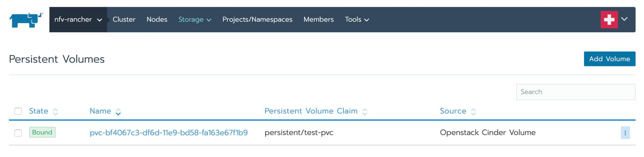Focus the Search input field
644x157 pixels.
click(x=576, y=92)
